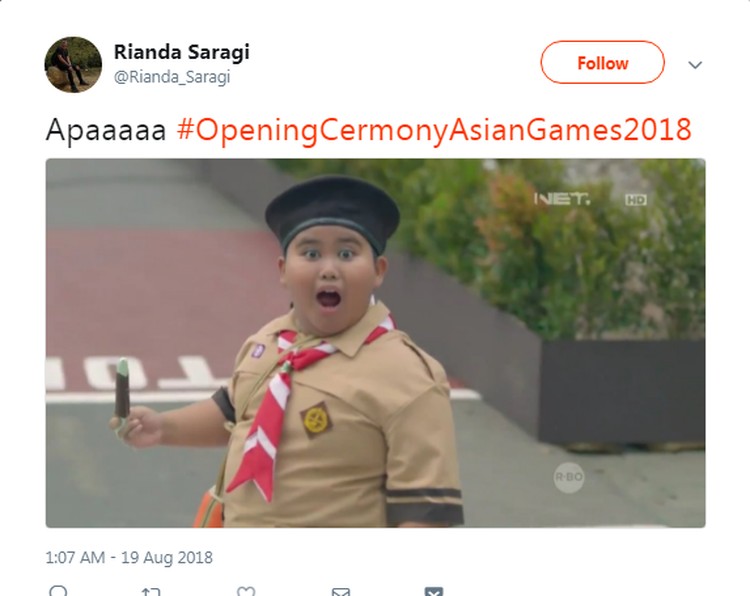
Task: Click the Apaaaaa tweet text
Action: click(x=106, y=130)
